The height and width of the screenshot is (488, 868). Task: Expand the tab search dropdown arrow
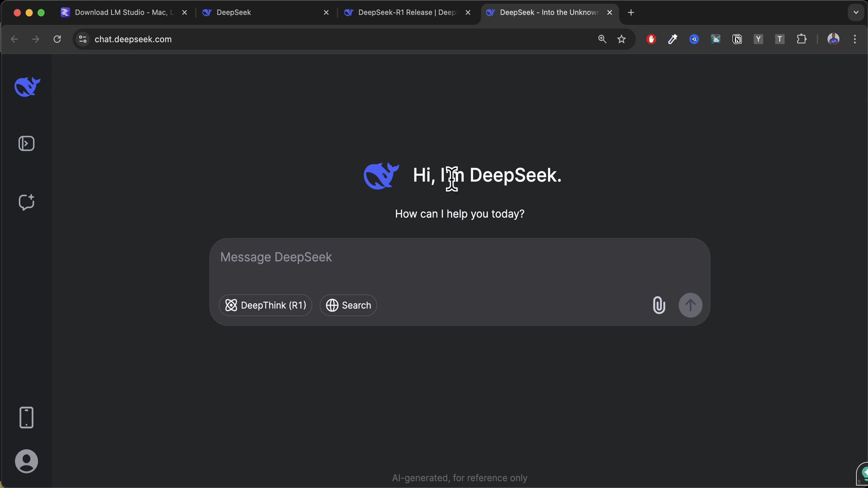pyautogui.click(x=855, y=13)
